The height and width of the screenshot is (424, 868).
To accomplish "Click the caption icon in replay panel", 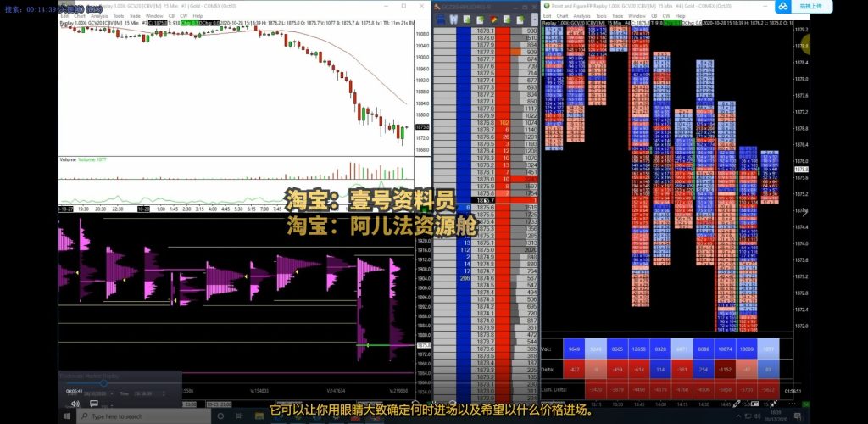I will [93, 404].
